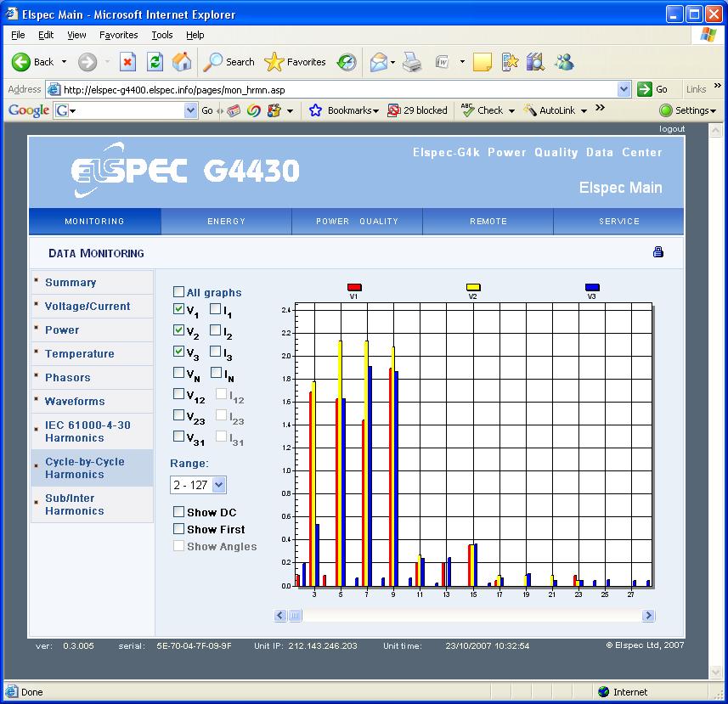
Task: Switch to the SERVICE tab
Action: [618, 222]
